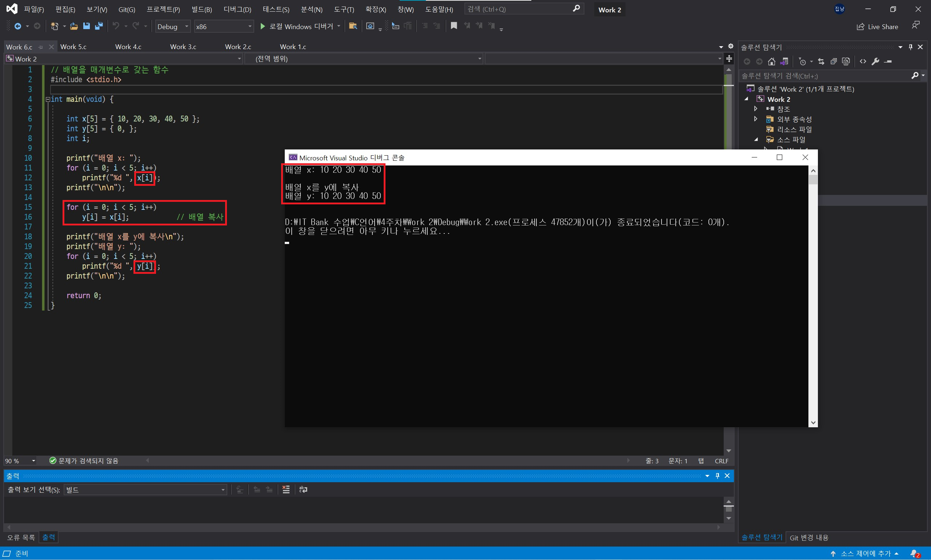
Task: Click the bookmark icon in toolbar
Action: click(x=454, y=26)
